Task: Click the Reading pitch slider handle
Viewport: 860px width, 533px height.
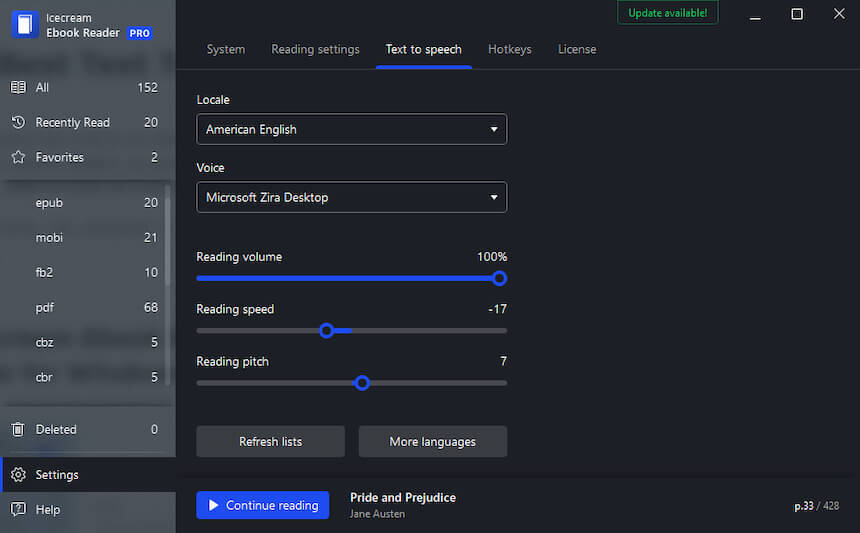Action: [x=361, y=383]
